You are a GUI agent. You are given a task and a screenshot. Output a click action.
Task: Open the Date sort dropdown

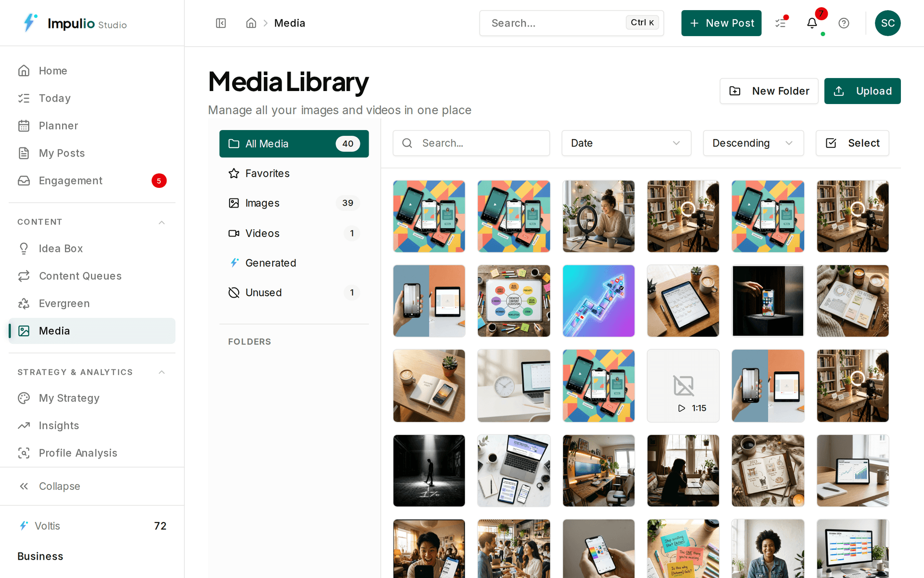[x=626, y=143]
